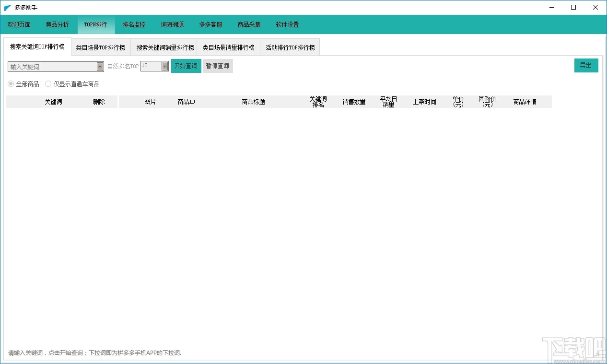Click the 多多助手 app logo icon
The width and height of the screenshot is (607, 364).
click(x=8, y=8)
